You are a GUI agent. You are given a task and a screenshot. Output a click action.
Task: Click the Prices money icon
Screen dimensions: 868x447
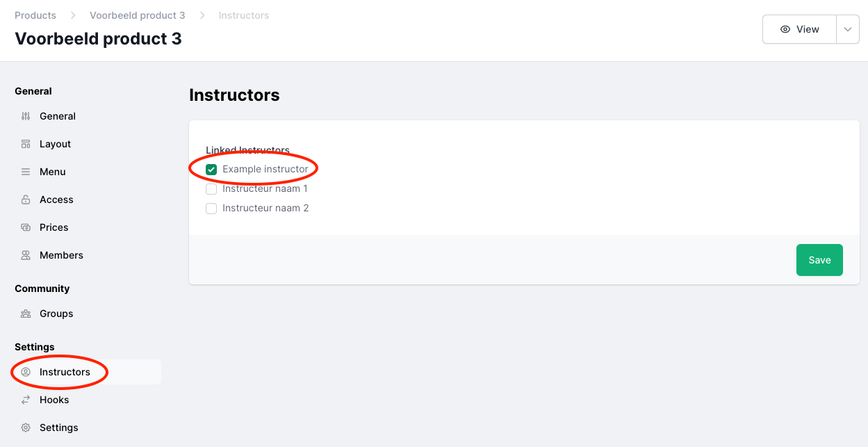(26, 227)
